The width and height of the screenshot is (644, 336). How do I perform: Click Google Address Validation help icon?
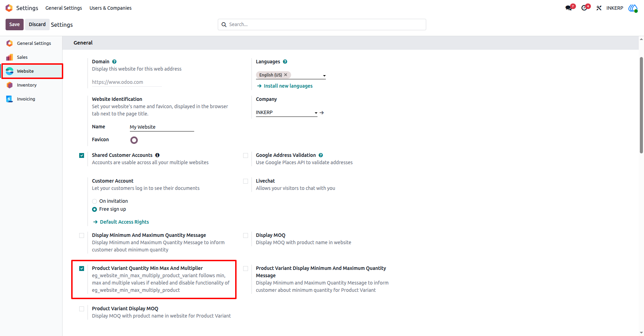321,155
